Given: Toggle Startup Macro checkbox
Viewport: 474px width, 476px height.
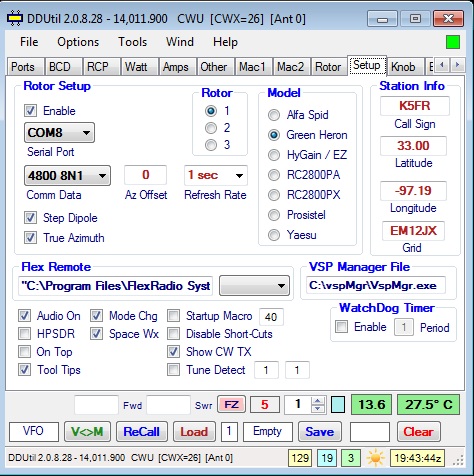Looking at the screenshot, I should 173,316.
